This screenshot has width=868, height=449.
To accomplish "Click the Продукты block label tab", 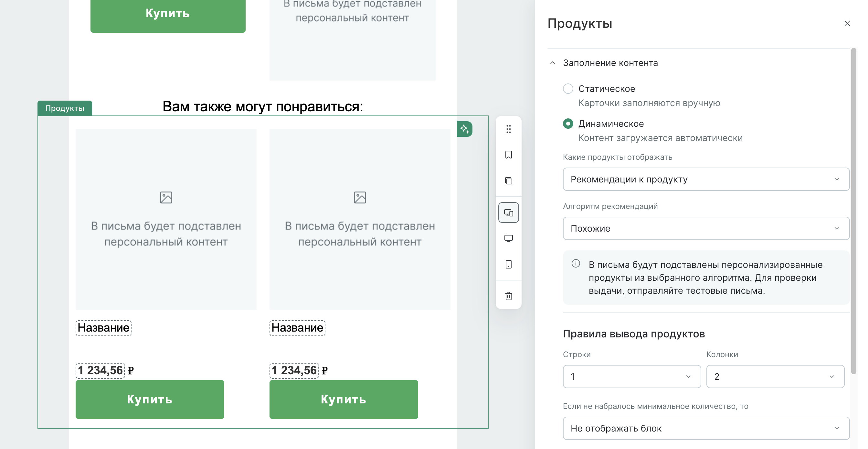I will click(65, 108).
